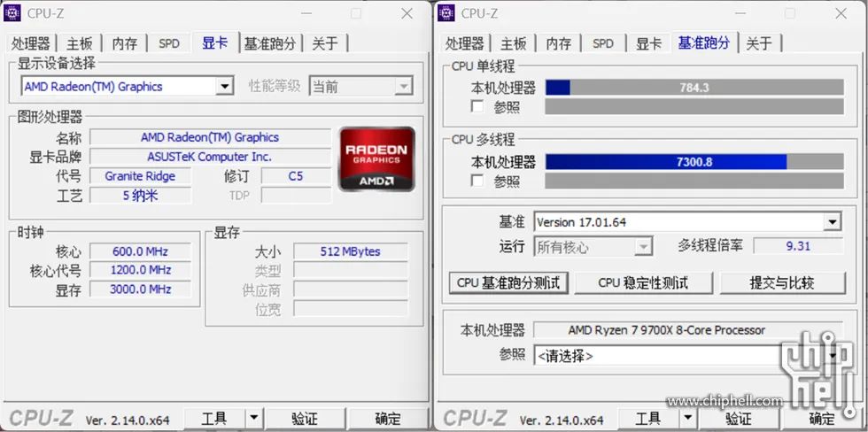Close the left CPU-Z window
Viewport: 868px width, 432px height.
pos(407,13)
